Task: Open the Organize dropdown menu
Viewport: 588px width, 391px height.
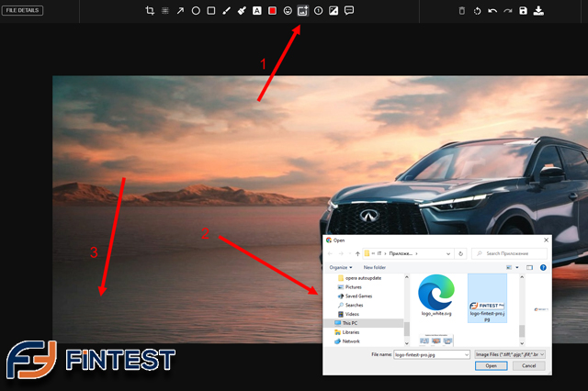Action: [x=341, y=267]
